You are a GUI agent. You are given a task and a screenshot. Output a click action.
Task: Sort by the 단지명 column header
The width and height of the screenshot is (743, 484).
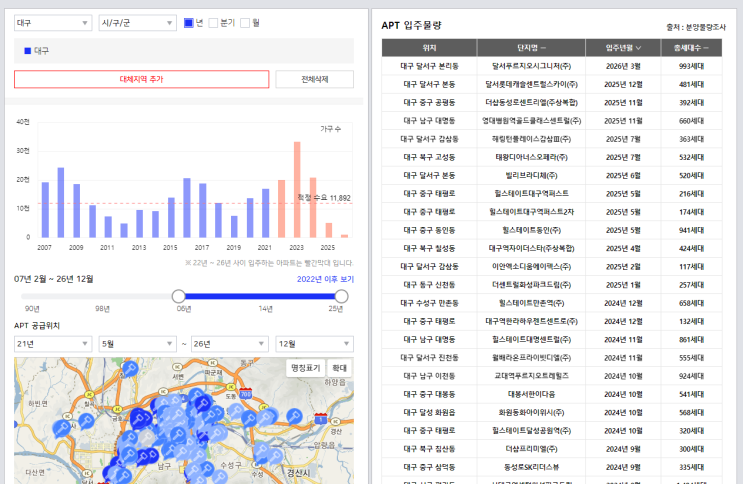coord(531,48)
